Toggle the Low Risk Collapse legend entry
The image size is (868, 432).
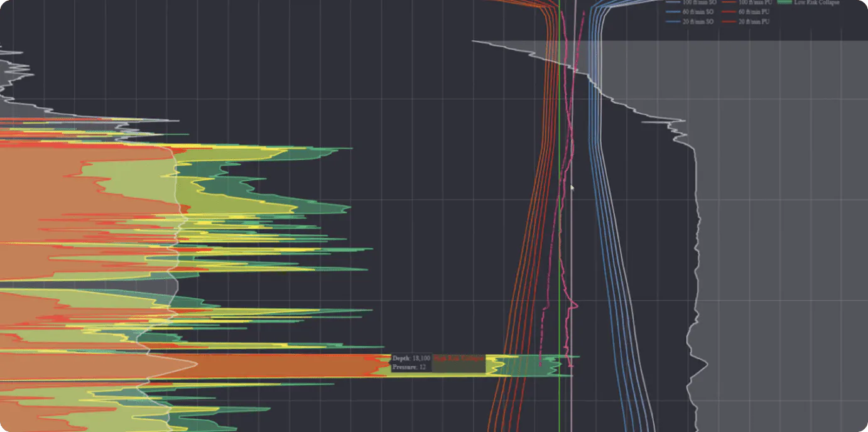click(808, 3)
